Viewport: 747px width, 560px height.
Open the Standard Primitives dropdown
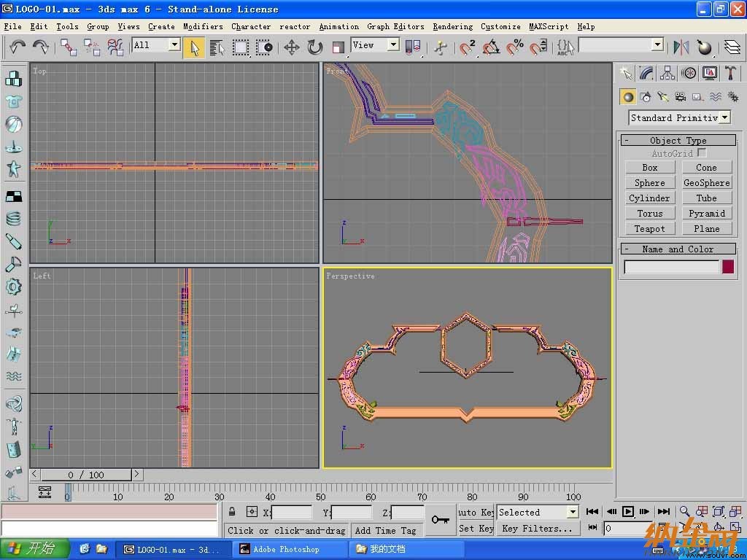pos(680,117)
